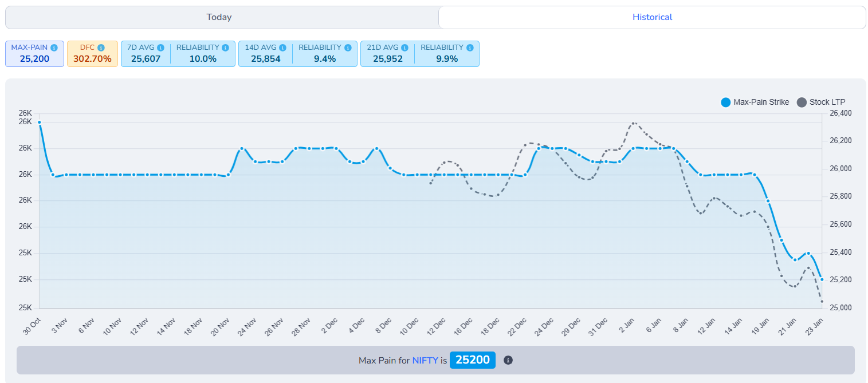Screen dimensions: 868x383
Task: Click the RELIABILITY info icon beside 21D AVG
Action: pos(469,48)
